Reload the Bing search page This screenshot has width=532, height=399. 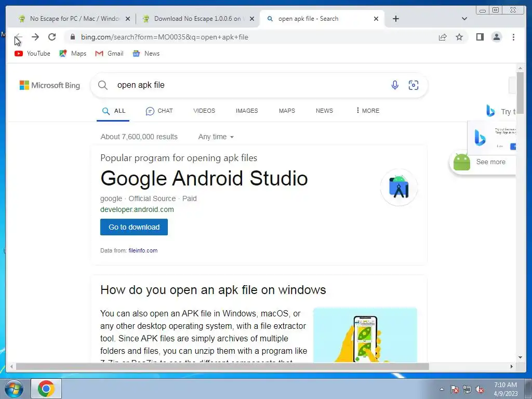[52, 37]
